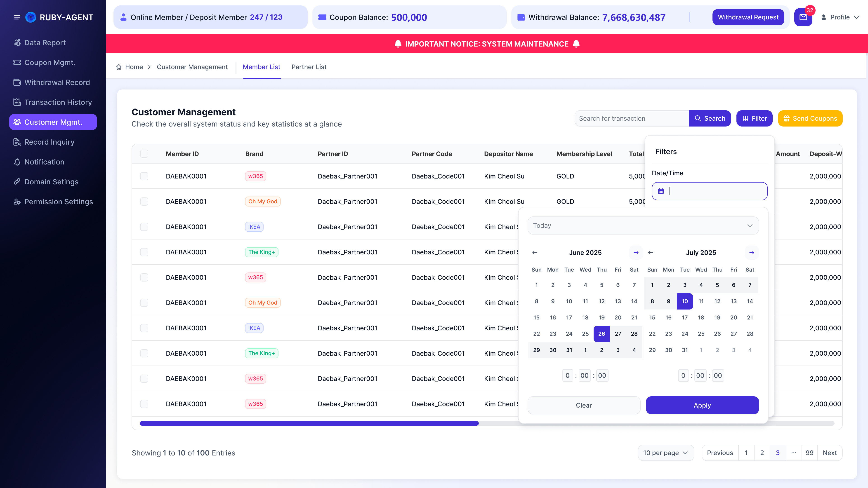
Task: Select July 17 in the calendar
Action: 685,317
